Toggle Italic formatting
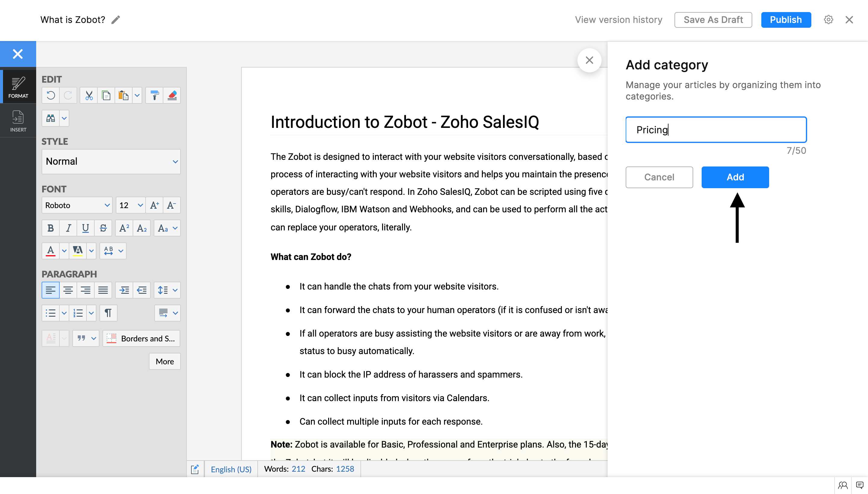This screenshot has height=494, width=868. pyautogui.click(x=68, y=228)
